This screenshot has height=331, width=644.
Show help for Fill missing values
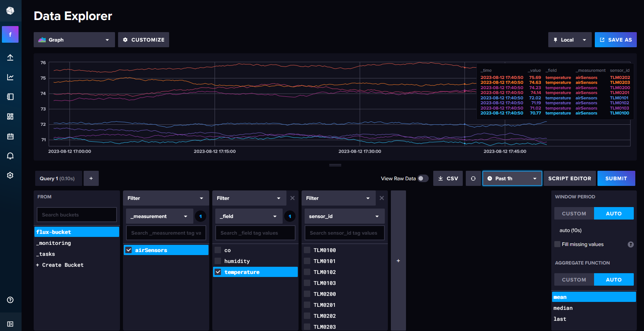click(630, 244)
